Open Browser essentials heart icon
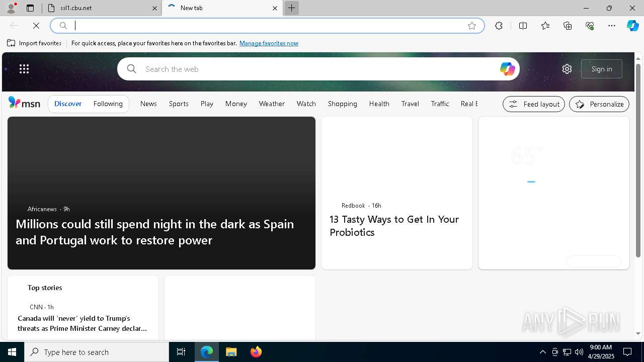Viewport: 644px width, 362px height. (x=590, y=26)
